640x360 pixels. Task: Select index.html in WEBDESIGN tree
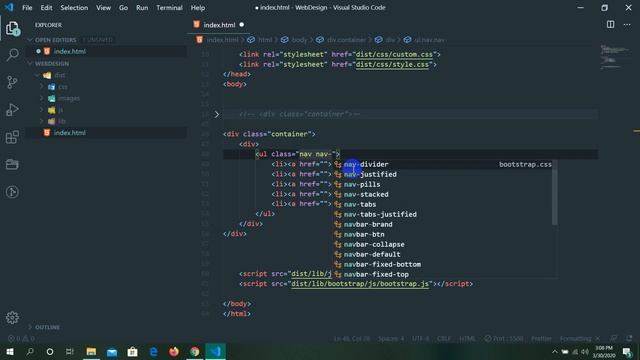(x=106, y=133)
